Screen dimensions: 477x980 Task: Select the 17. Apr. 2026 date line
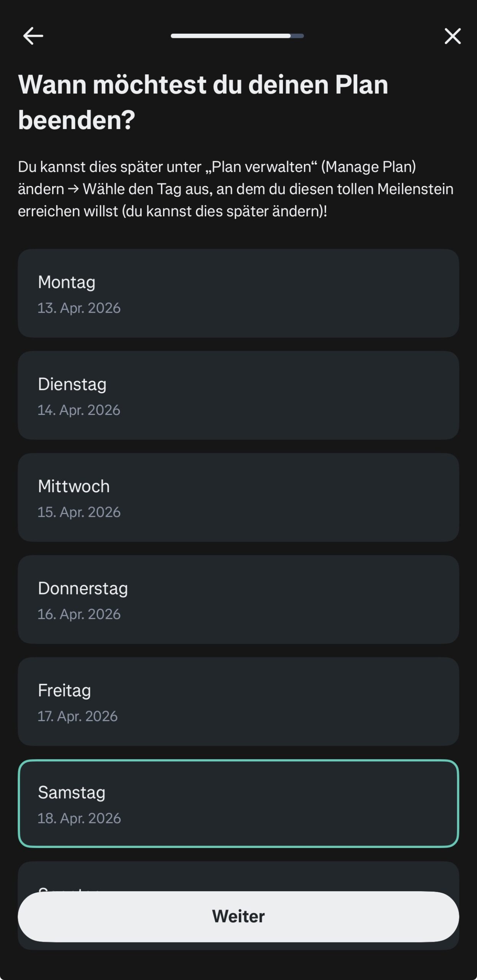(x=77, y=716)
